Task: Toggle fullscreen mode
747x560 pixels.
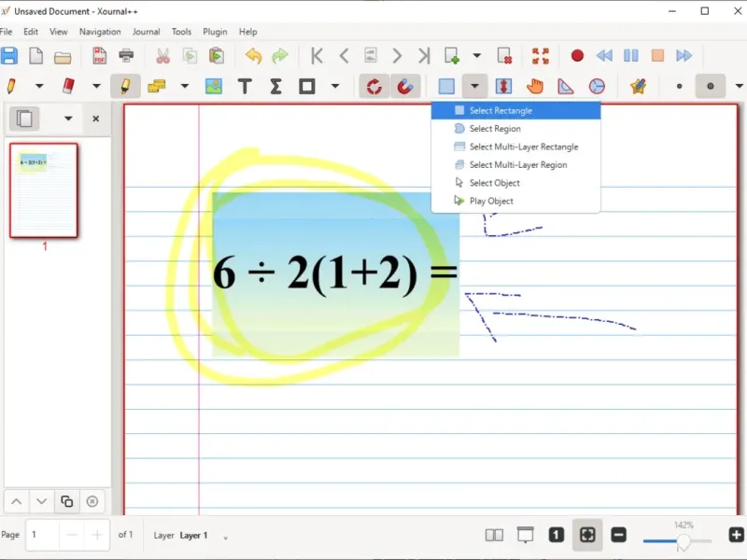Action: click(541, 56)
